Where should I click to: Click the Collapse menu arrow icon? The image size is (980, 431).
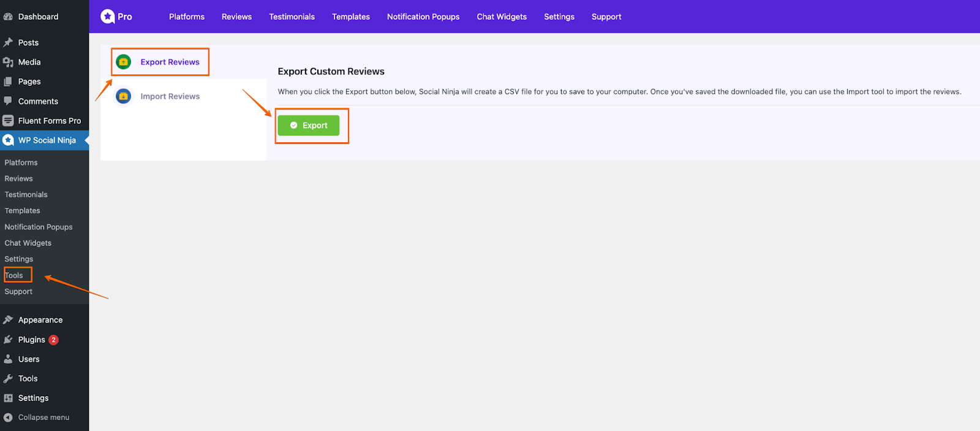(x=8, y=418)
